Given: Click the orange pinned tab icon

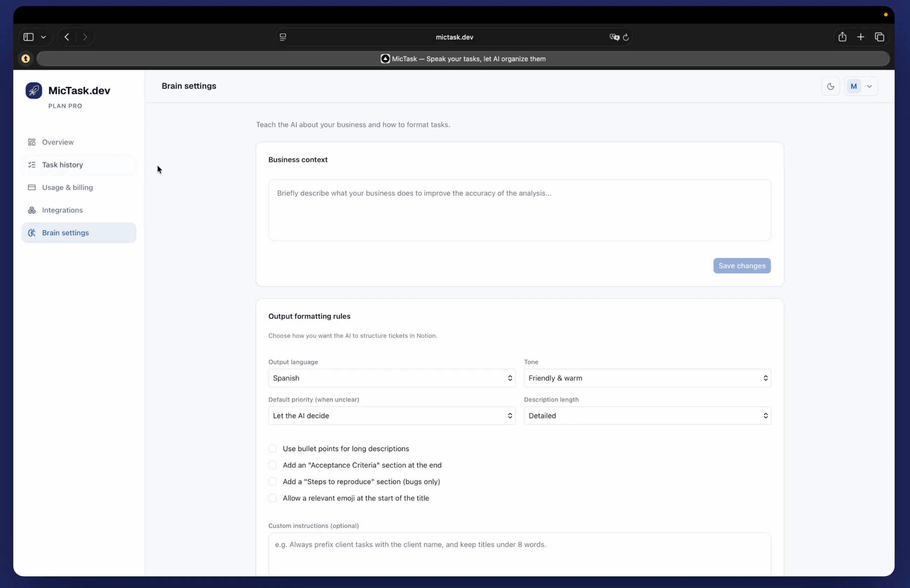Looking at the screenshot, I should (26, 59).
